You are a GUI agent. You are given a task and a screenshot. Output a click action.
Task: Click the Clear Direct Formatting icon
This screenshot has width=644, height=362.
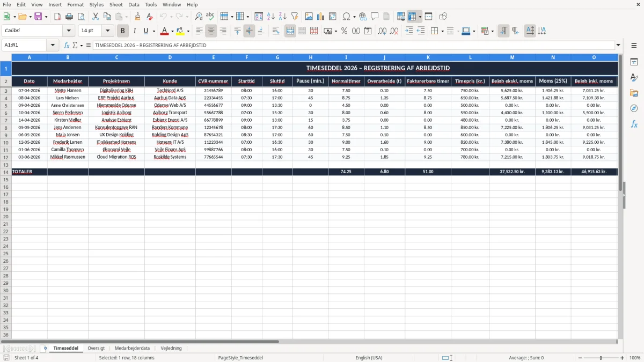149,17
